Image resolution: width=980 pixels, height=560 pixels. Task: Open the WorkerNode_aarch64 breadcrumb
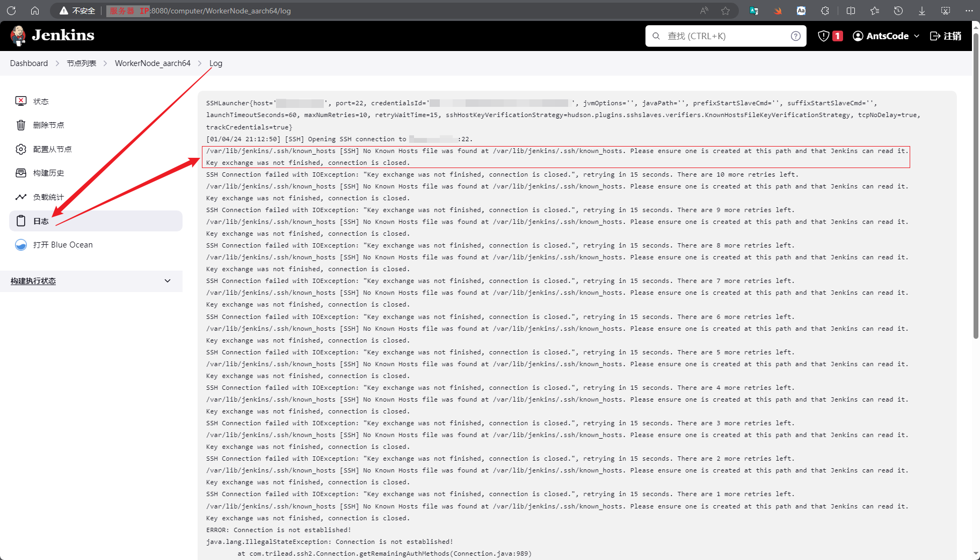(x=153, y=63)
